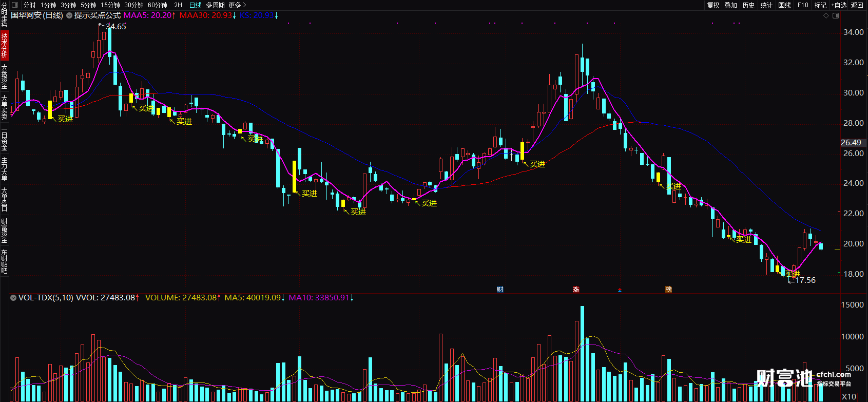Select the 日线 daily period
868x402 pixels.
196,5
